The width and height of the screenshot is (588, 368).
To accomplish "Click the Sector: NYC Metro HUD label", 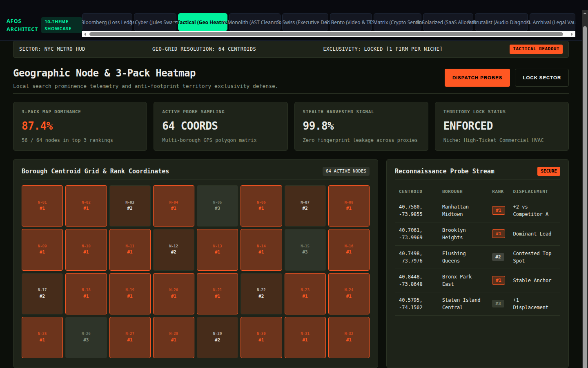I will (x=52, y=49).
